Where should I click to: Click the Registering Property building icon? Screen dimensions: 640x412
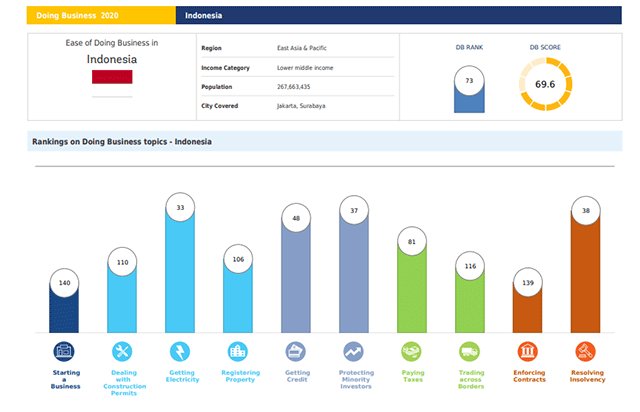[x=238, y=352]
